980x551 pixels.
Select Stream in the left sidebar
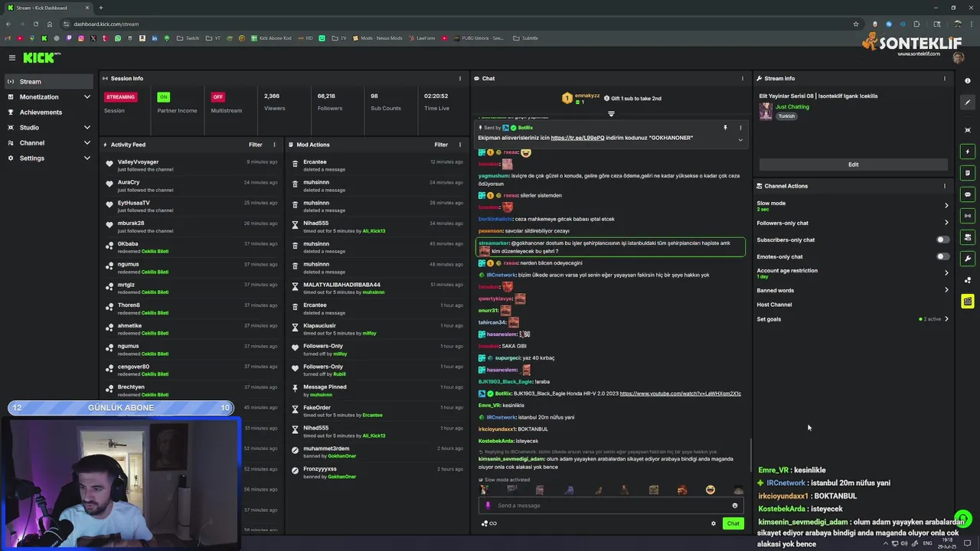pos(49,82)
